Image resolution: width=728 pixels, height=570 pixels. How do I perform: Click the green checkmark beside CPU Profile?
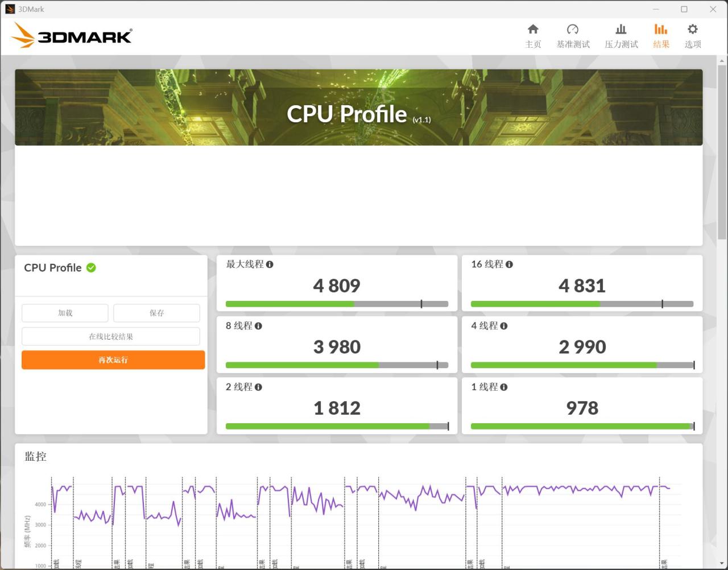(x=91, y=267)
